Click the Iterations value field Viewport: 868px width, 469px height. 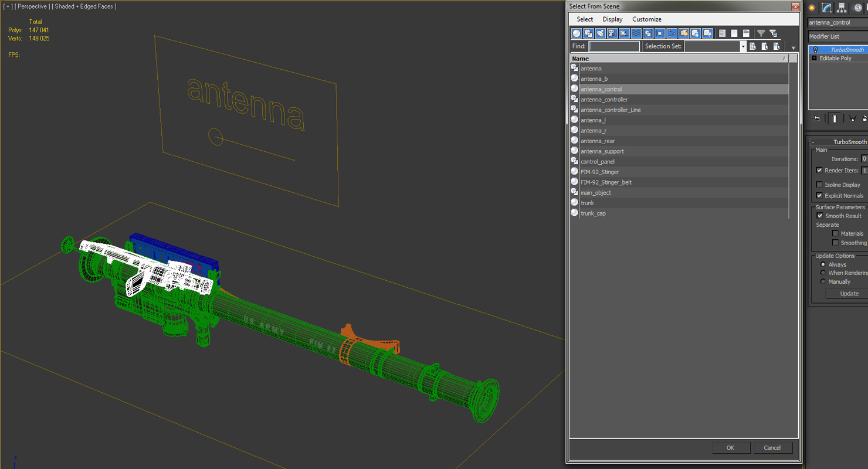click(x=863, y=159)
